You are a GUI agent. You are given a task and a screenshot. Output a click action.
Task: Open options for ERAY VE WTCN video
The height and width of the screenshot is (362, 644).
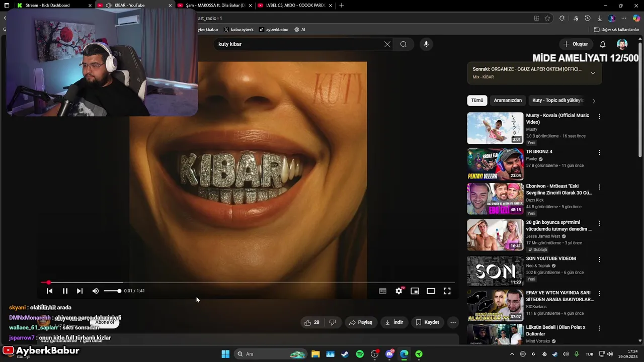pyautogui.click(x=599, y=294)
